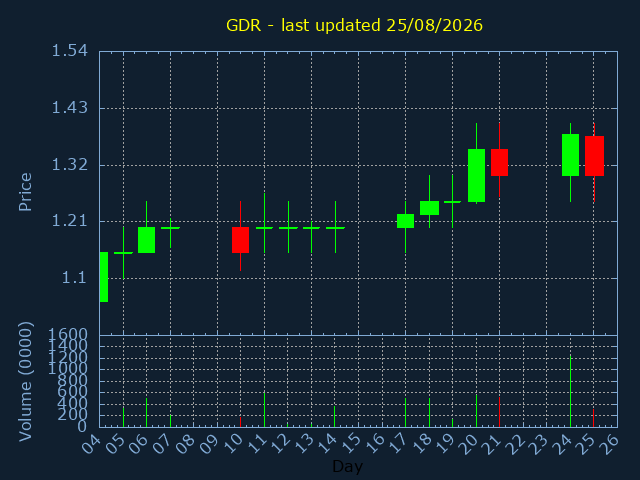640x480 pixels.
Task: Click the green volume bar on day 11
Action: (264, 410)
